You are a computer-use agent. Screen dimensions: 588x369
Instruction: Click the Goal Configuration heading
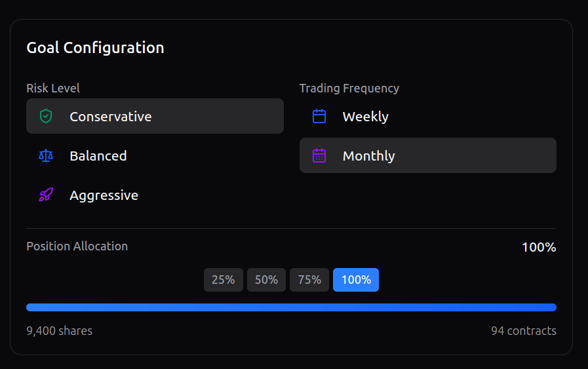[95, 48]
